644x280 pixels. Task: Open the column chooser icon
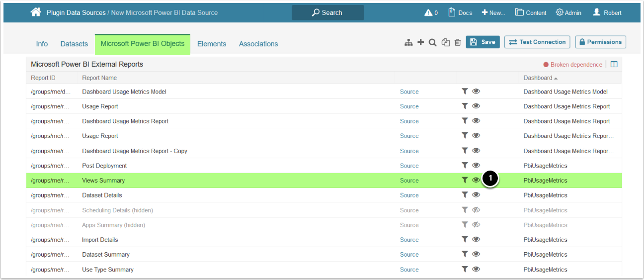click(x=614, y=64)
